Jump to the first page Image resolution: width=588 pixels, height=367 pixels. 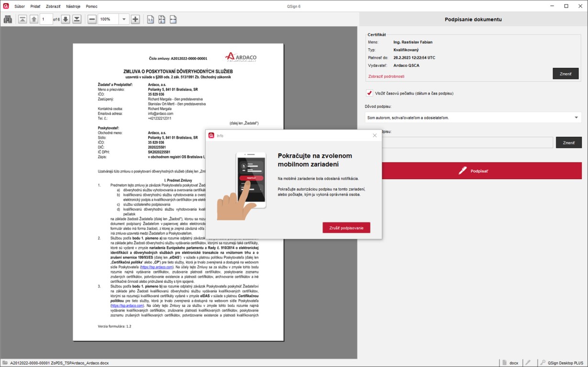(x=22, y=19)
